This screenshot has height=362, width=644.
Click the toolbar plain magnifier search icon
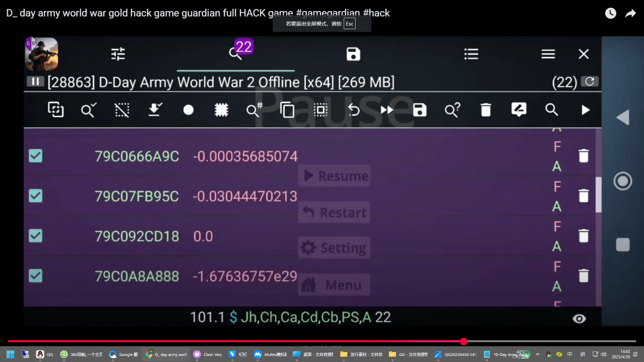click(x=552, y=110)
